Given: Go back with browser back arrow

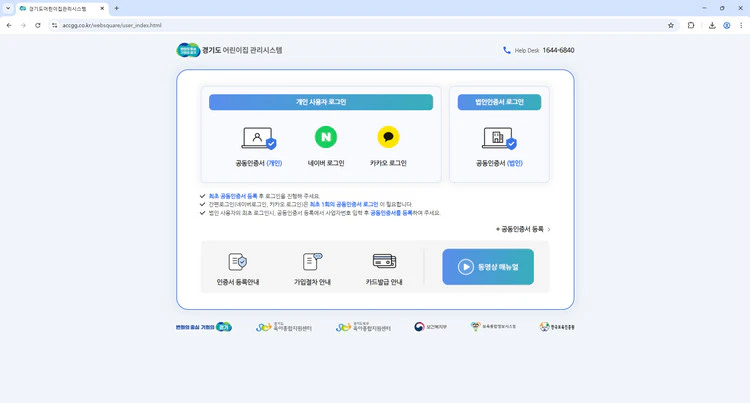Looking at the screenshot, I should (9, 25).
